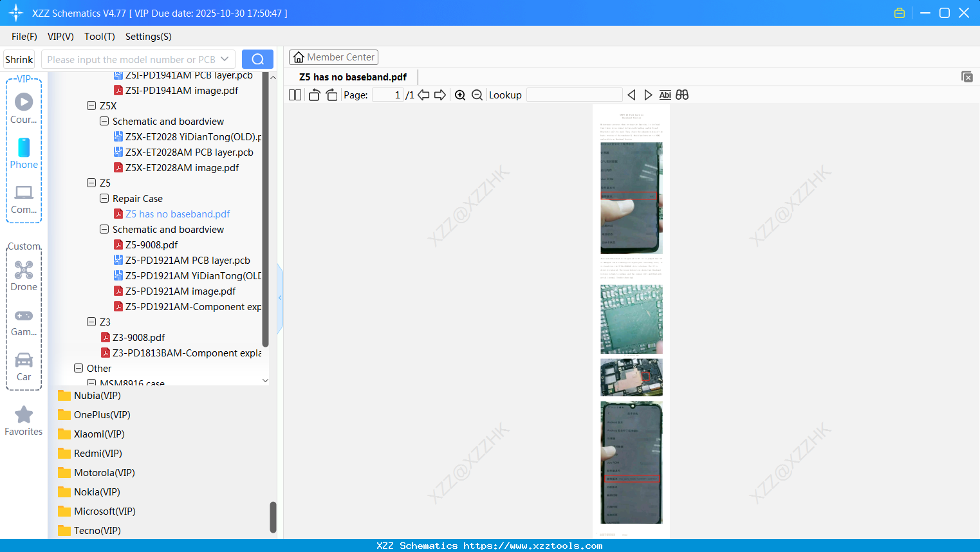Collapse the Z5 tree node
Viewport: 980px width, 552px height.
(91, 183)
